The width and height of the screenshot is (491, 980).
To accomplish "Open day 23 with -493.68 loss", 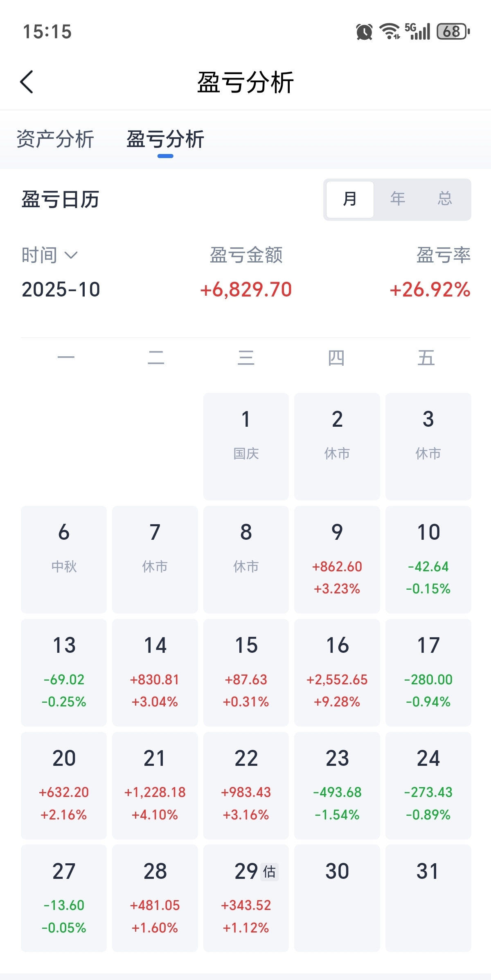I will [337, 785].
